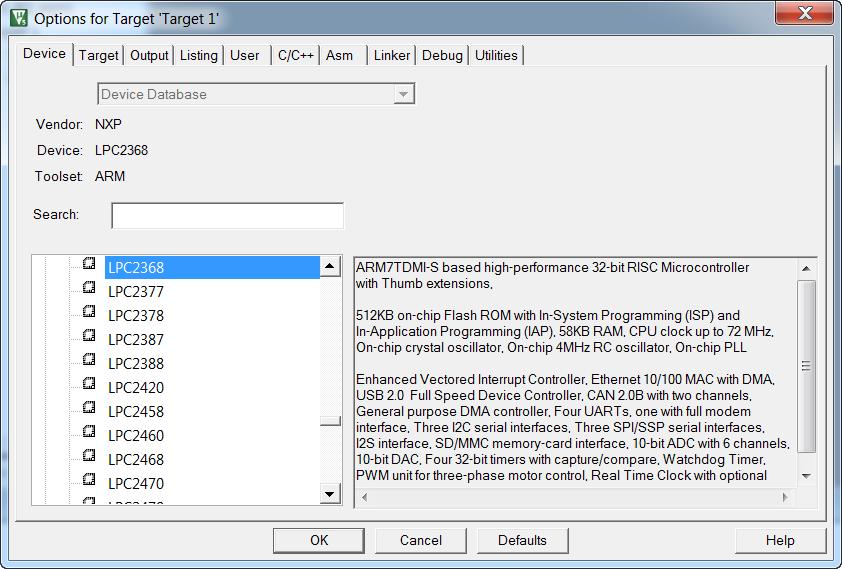Click the chip icon beside LPC2460

tap(89, 431)
